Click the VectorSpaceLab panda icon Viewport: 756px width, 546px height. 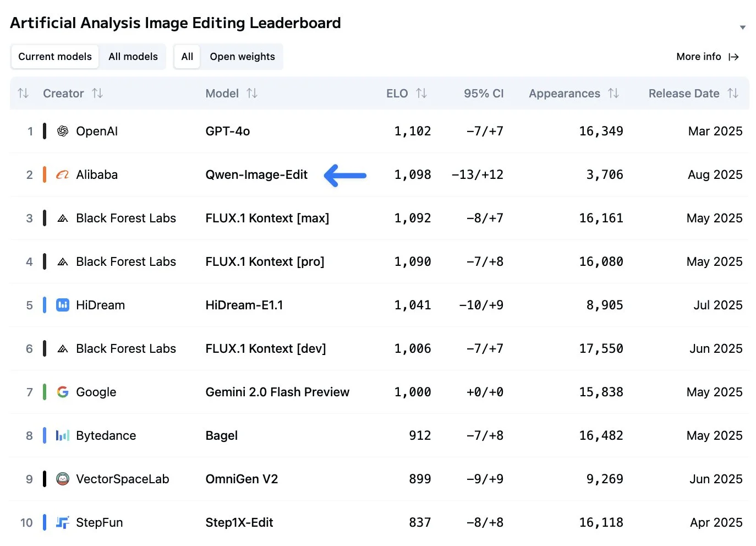click(62, 479)
